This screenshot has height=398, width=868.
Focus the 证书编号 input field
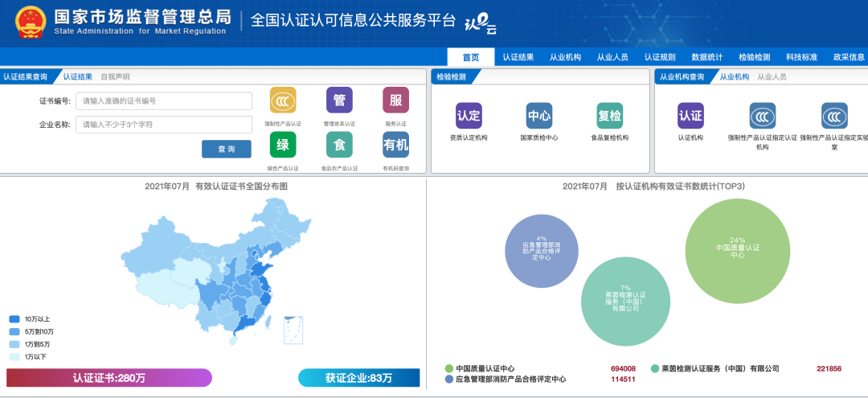click(x=164, y=101)
